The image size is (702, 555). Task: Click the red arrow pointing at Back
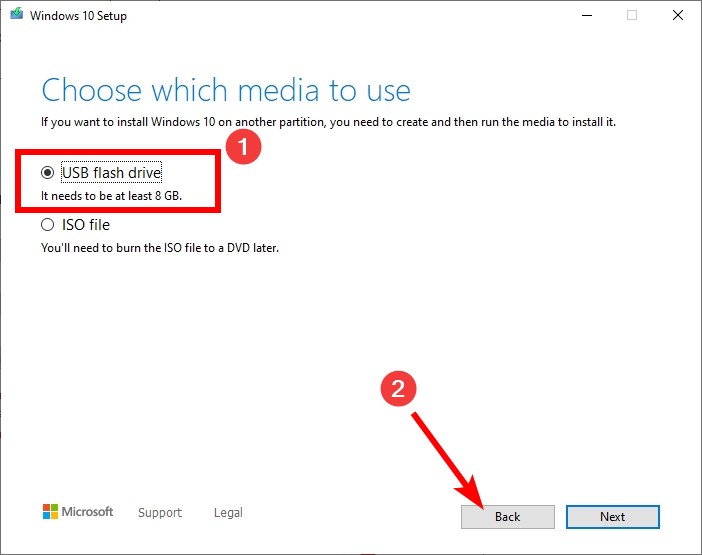click(x=448, y=461)
